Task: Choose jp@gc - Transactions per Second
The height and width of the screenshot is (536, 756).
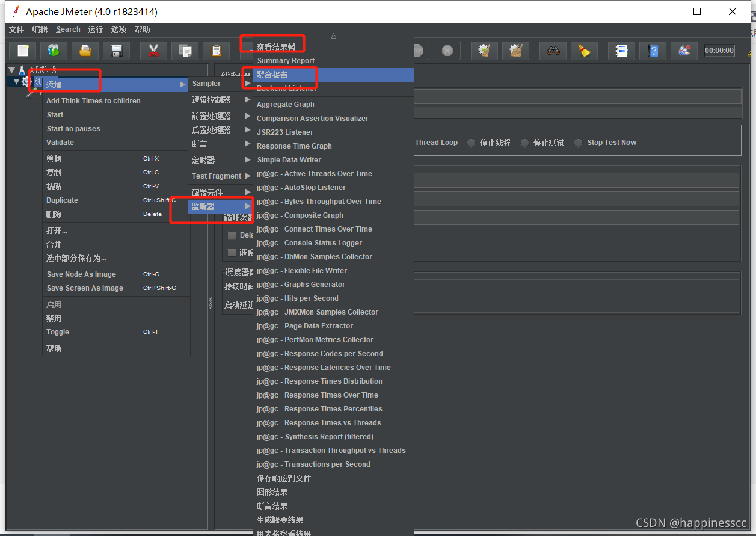Action: pyautogui.click(x=334, y=464)
